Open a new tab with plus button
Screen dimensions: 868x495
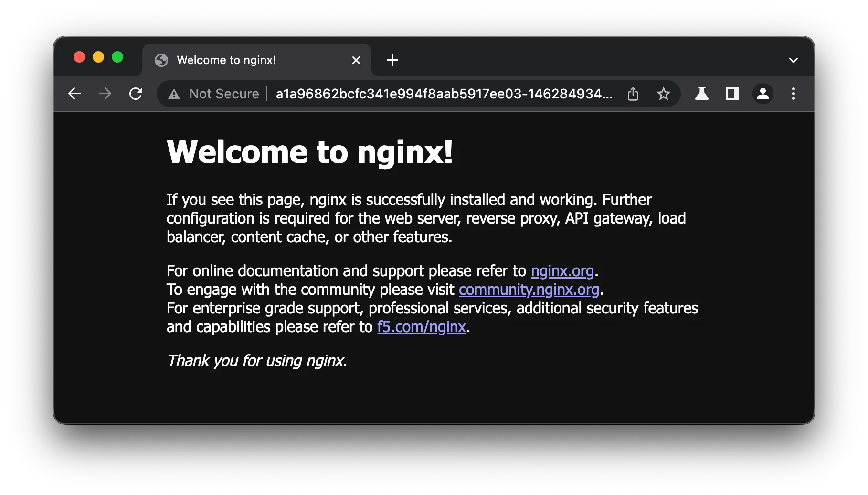pyautogui.click(x=392, y=60)
